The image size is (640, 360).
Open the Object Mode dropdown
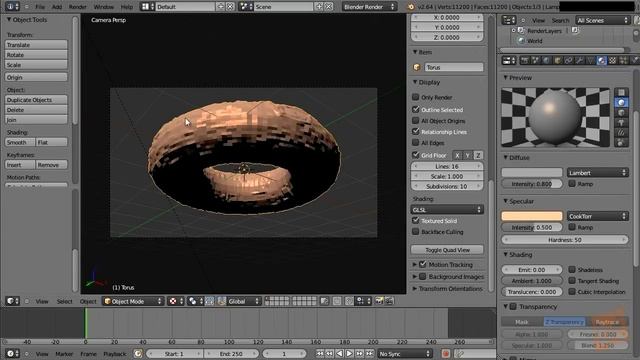pos(133,301)
